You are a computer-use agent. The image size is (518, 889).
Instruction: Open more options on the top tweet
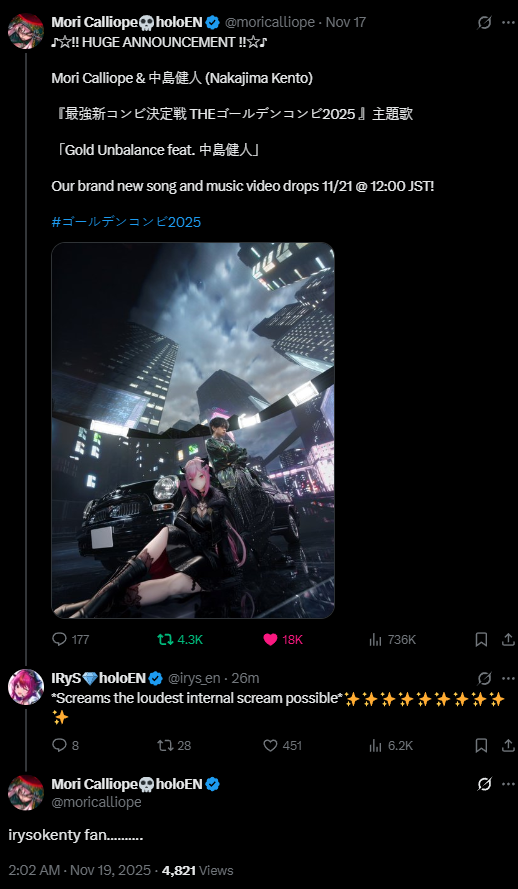pos(508,23)
